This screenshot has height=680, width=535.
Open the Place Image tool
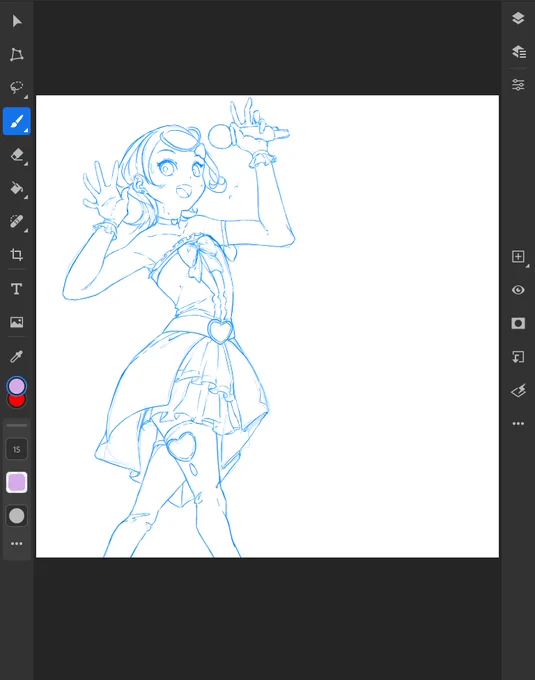coord(16,322)
